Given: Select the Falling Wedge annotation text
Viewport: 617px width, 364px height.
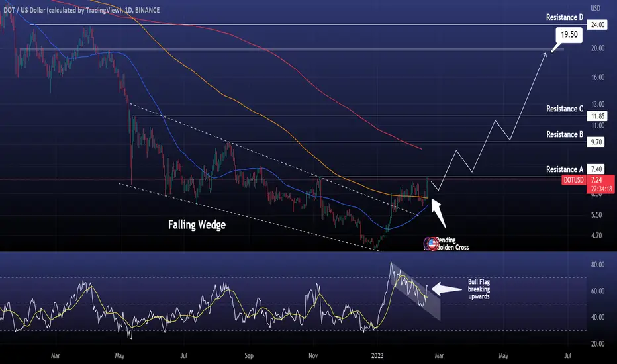Looking at the screenshot, I should 197,225.
